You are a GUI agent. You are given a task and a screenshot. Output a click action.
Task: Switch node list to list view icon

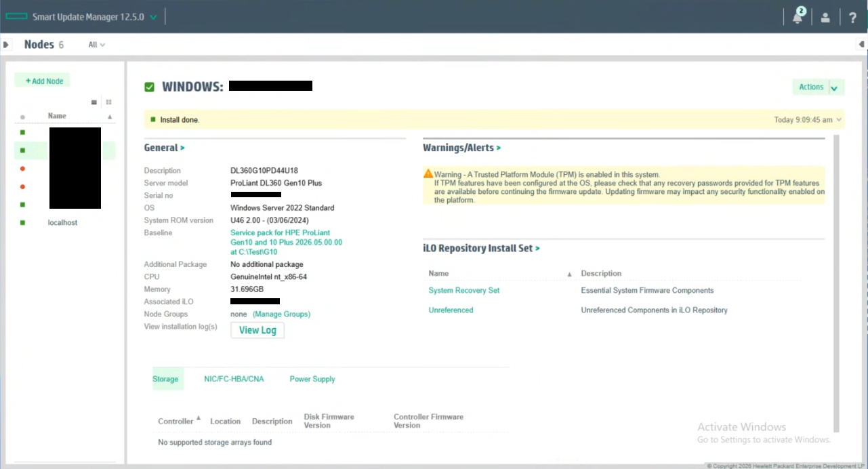click(95, 102)
